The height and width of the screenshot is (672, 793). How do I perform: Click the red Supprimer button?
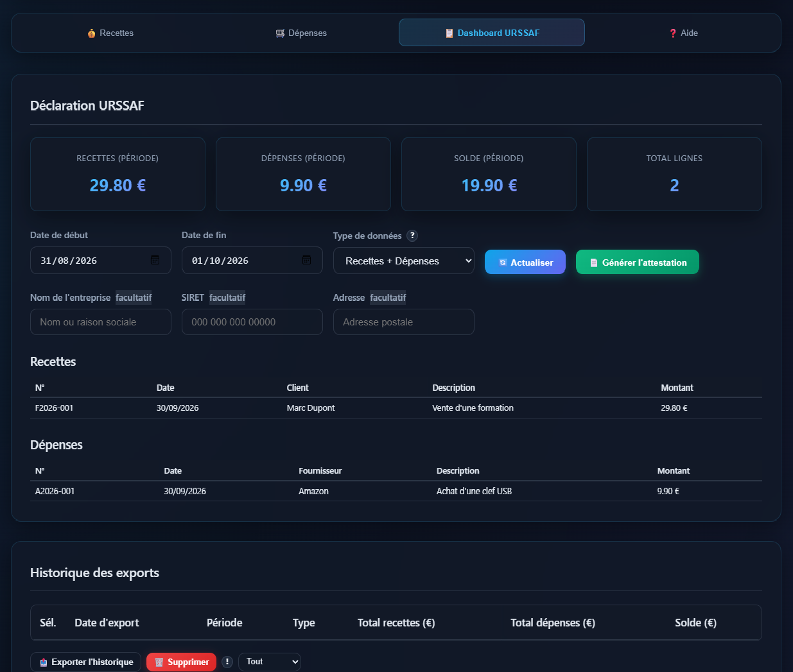(181, 662)
